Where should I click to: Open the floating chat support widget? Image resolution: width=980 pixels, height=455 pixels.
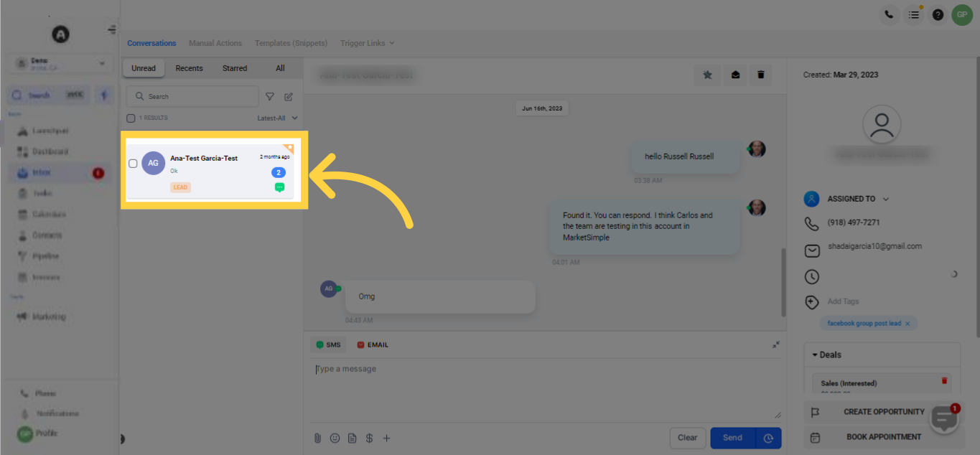(944, 418)
